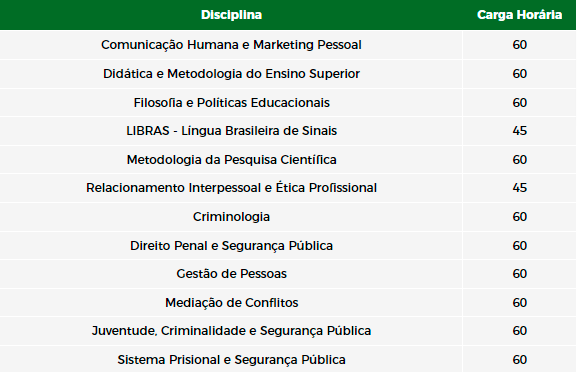Select Relacionamento Interpessoal e Ética Profissional
This screenshot has width=577, height=372.
click(x=231, y=188)
